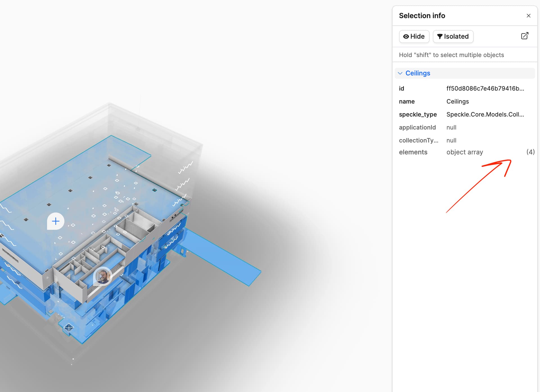Open selection in new window icon
Viewport: 540px width, 392px height.
525,36
